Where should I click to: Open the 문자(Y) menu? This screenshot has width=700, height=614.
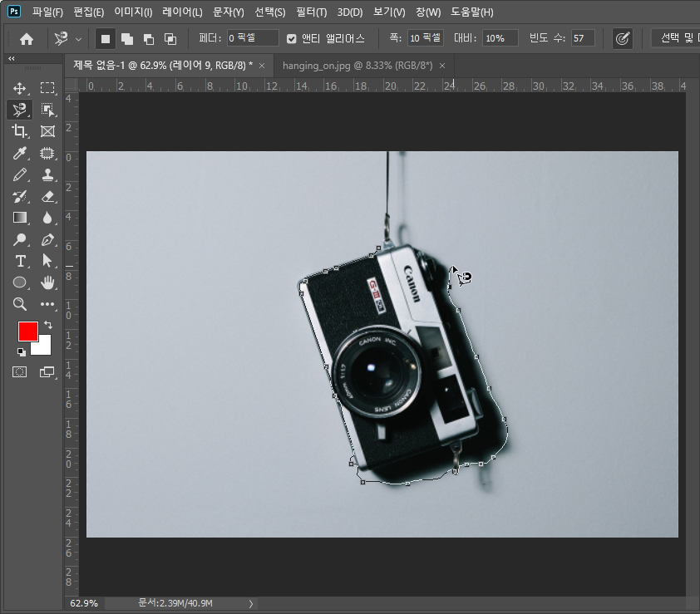pos(229,12)
